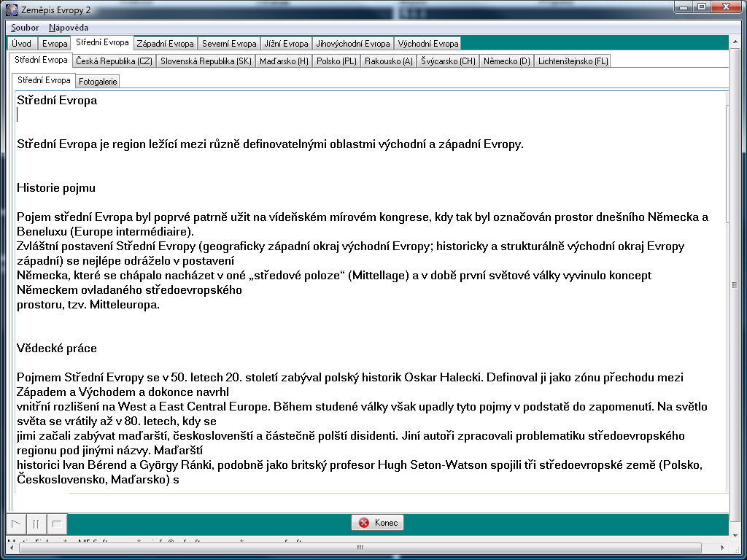Click the line 'prostoru, tzv. Mitteleuropa.'

(x=88, y=305)
